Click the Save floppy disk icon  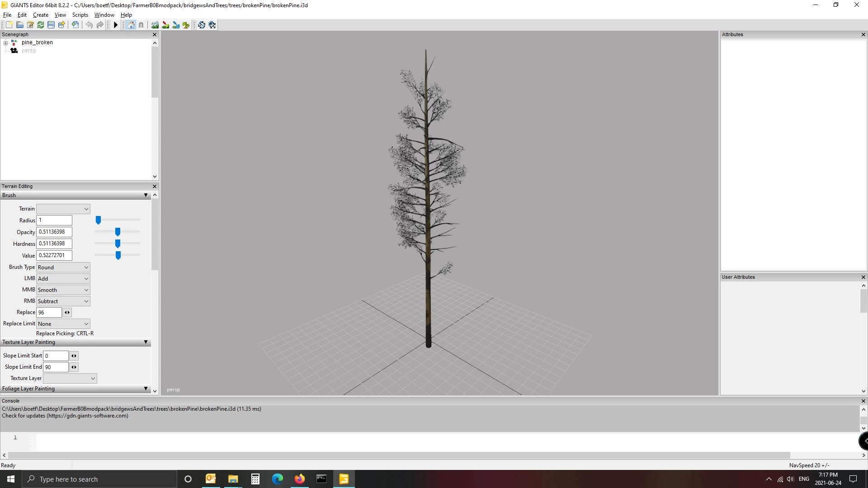51,25
